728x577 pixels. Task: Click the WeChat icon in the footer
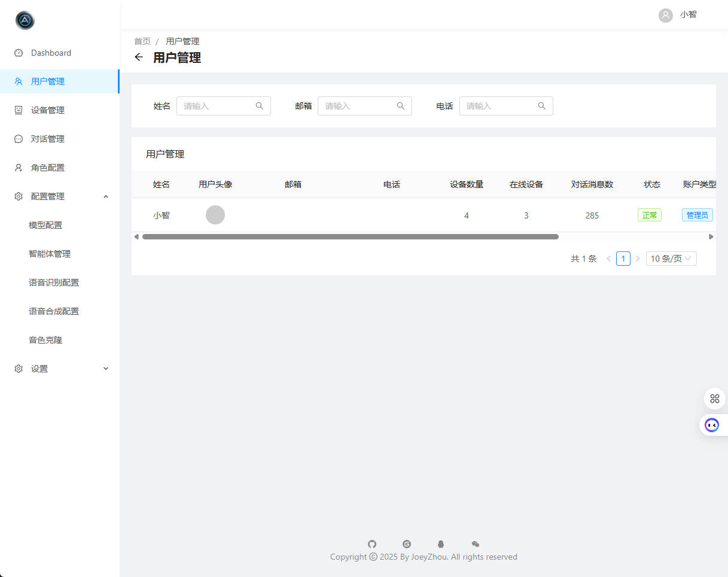click(475, 544)
